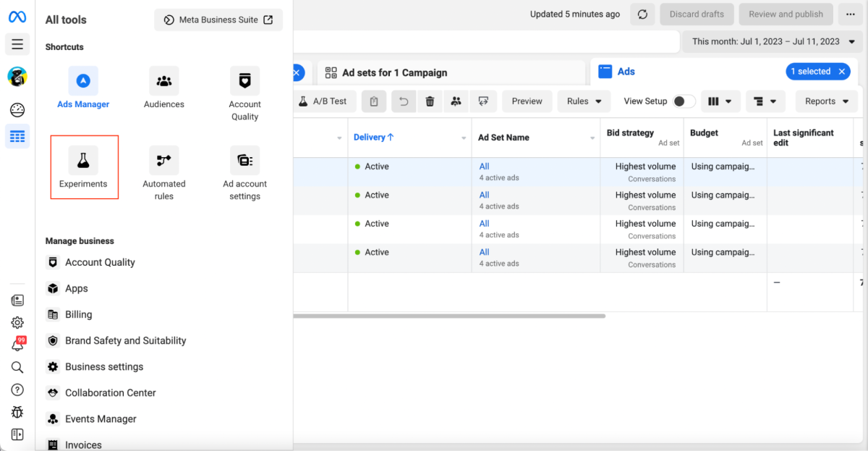The height and width of the screenshot is (451, 868).
Task: Open the Delivery column options arrow
Action: click(464, 138)
